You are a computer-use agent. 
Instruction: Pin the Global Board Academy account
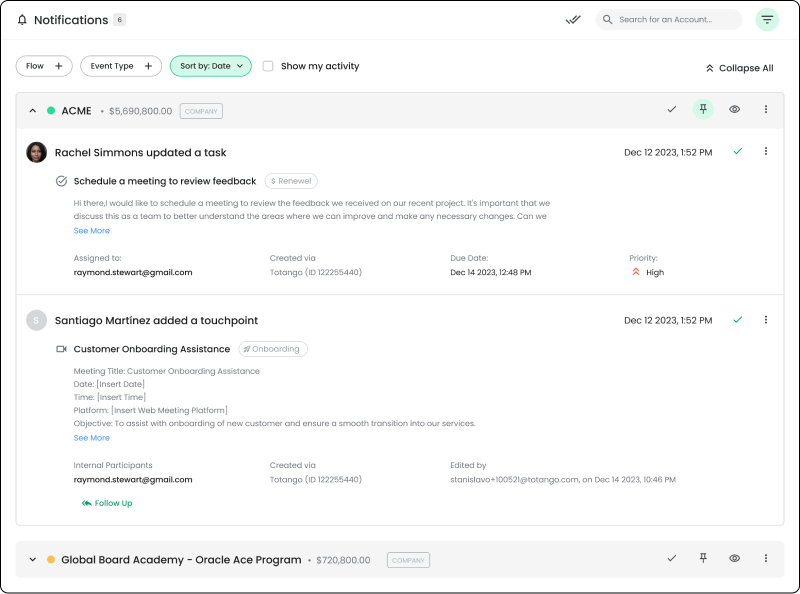[x=703, y=559]
